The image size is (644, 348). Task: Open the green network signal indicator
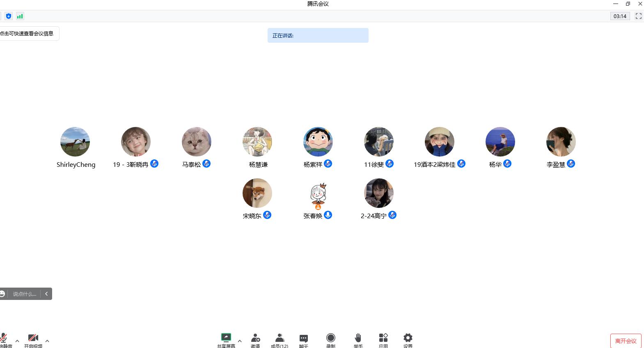click(20, 16)
